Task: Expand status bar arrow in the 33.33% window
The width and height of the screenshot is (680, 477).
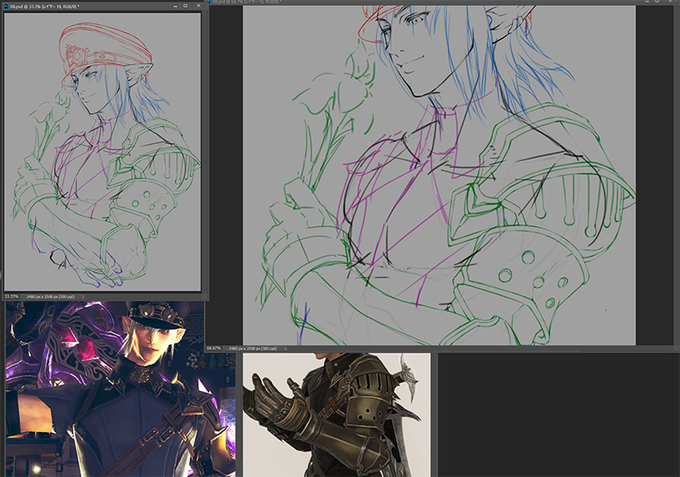Action: [x=82, y=297]
